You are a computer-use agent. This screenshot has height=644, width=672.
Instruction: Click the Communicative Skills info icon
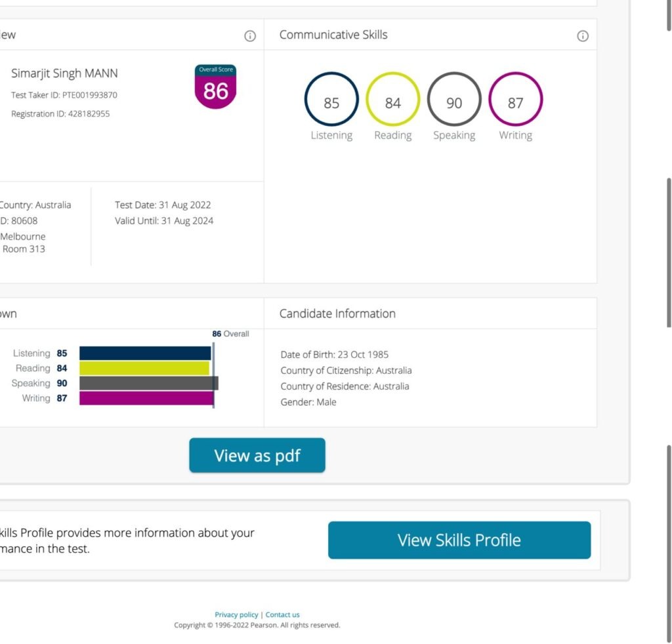pos(582,36)
